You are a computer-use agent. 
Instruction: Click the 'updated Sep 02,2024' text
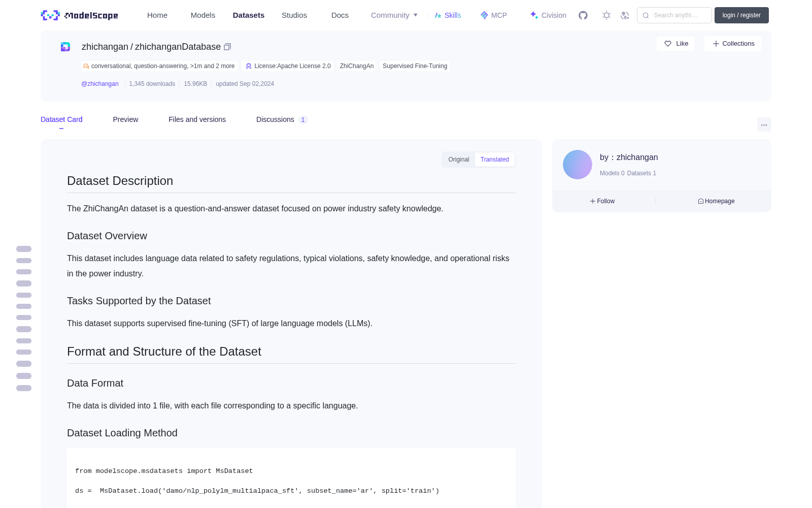245,84
